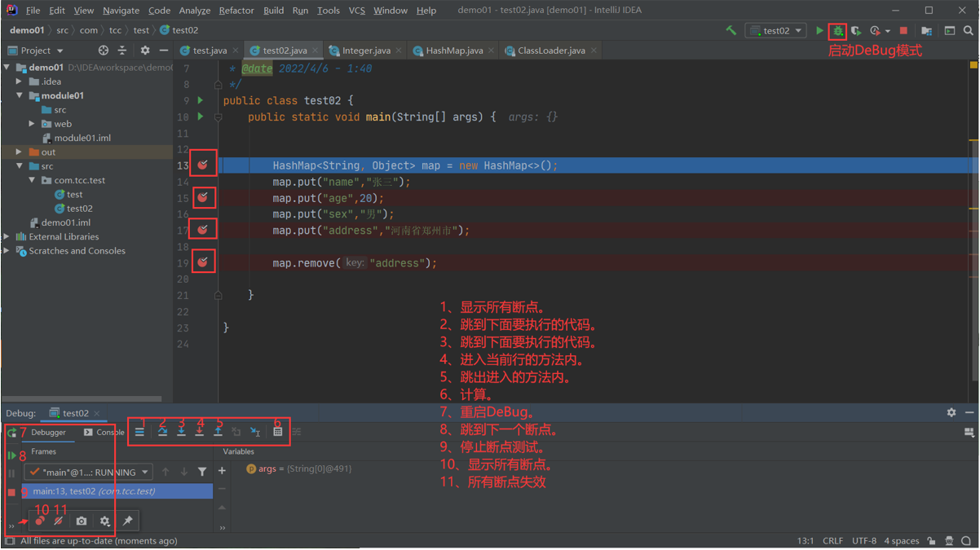
Task: Open the Navigate menu
Action: [x=121, y=11]
